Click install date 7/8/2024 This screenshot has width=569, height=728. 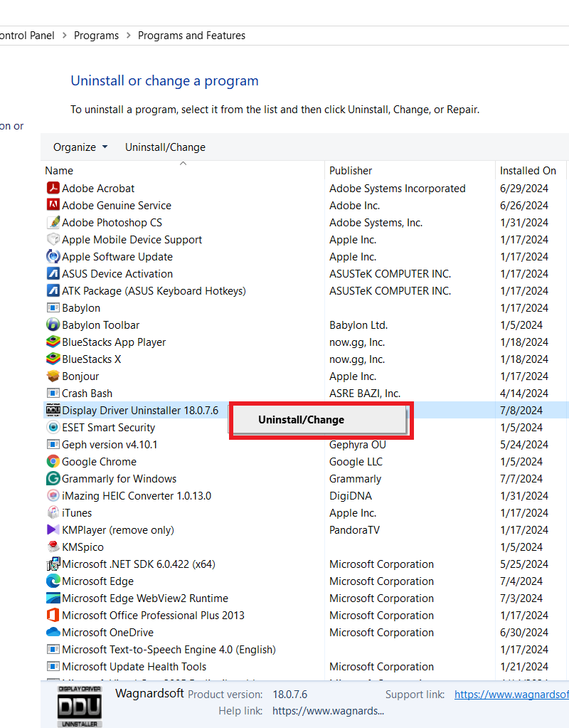[521, 410]
